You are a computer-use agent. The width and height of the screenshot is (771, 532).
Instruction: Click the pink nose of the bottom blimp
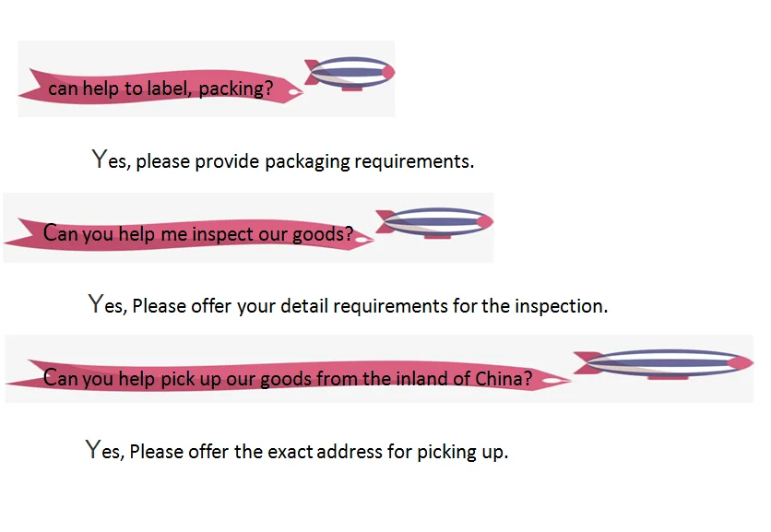(741, 362)
